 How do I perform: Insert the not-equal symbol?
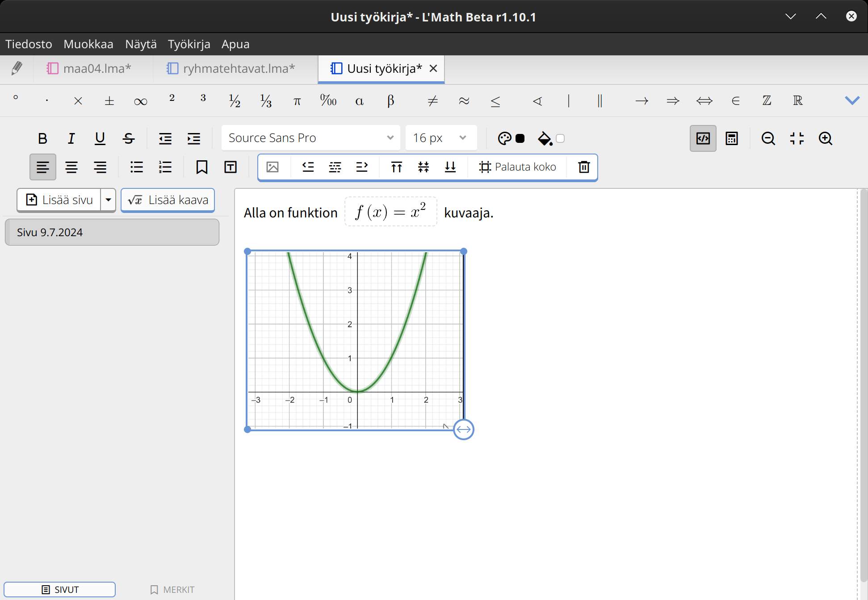pyautogui.click(x=432, y=101)
